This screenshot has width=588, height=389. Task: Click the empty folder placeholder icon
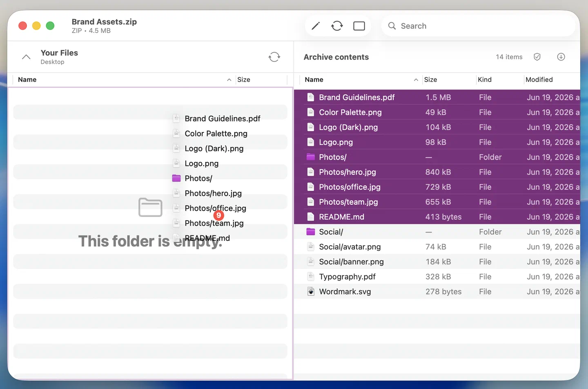click(150, 207)
